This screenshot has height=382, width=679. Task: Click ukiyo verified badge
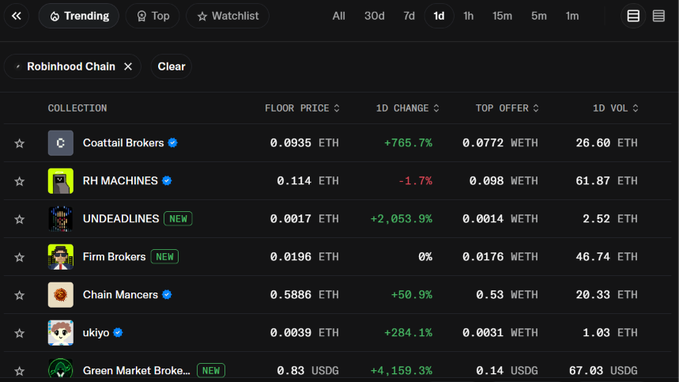coord(118,333)
